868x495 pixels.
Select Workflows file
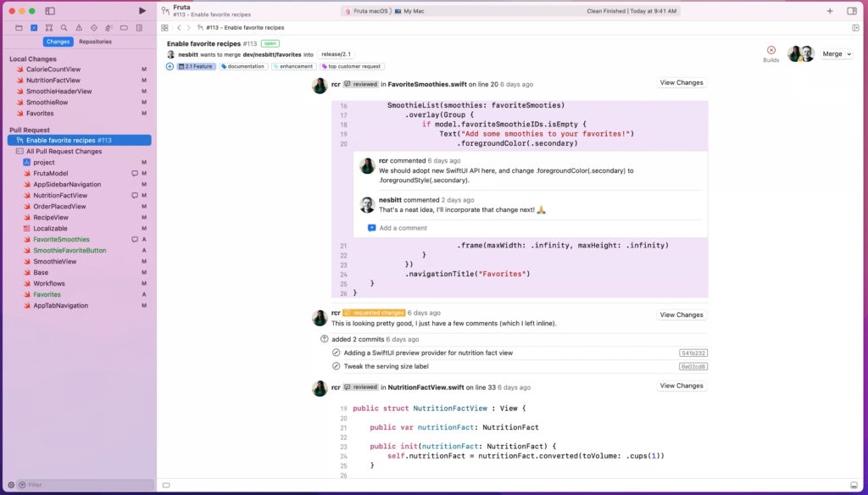click(x=79, y=283)
